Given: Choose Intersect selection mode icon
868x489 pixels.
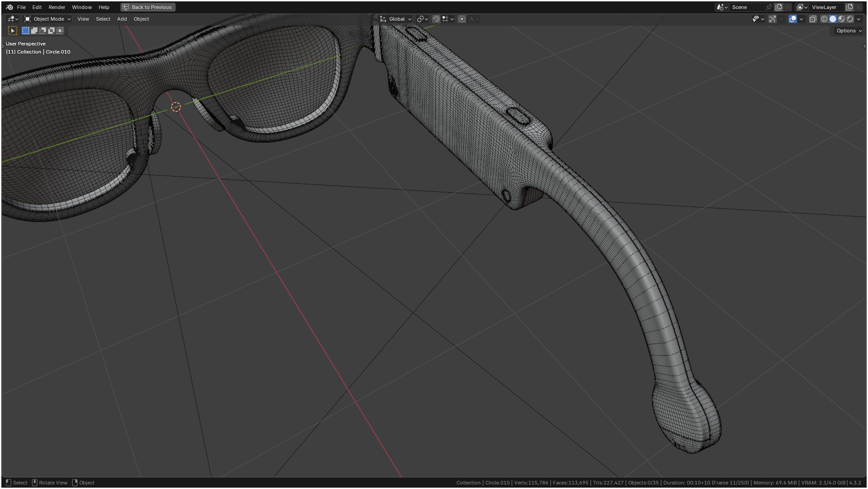Looking at the screenshot, I should pyautogui.click(x=60, y=31).
